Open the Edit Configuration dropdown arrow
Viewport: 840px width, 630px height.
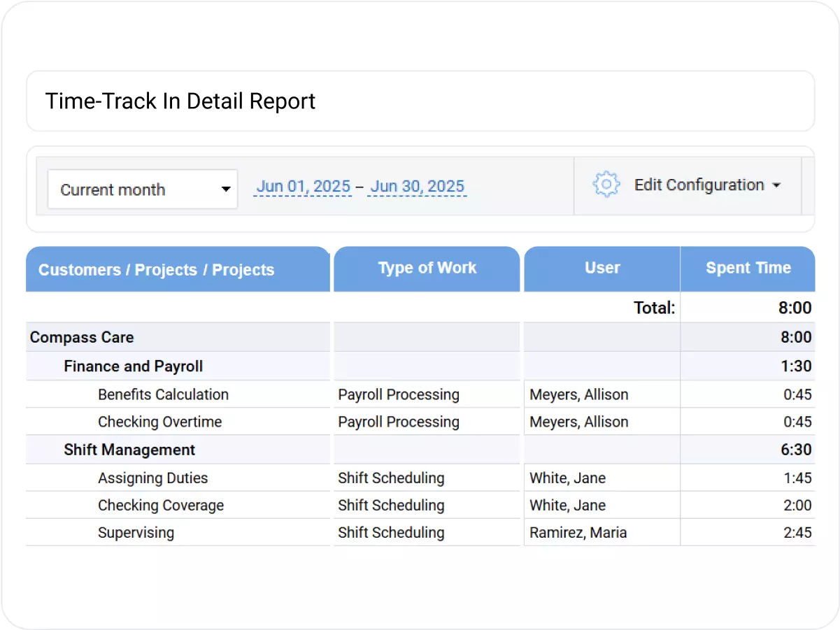[x=776, y=185]
